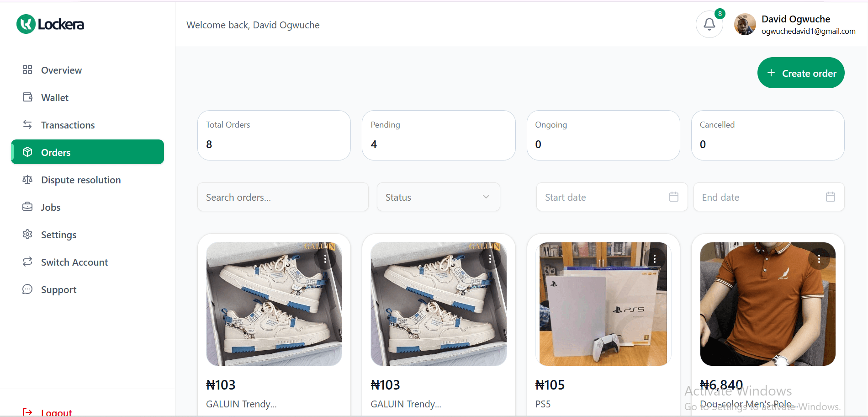
Task: Click the Create order button
Action: coord(800,73)
